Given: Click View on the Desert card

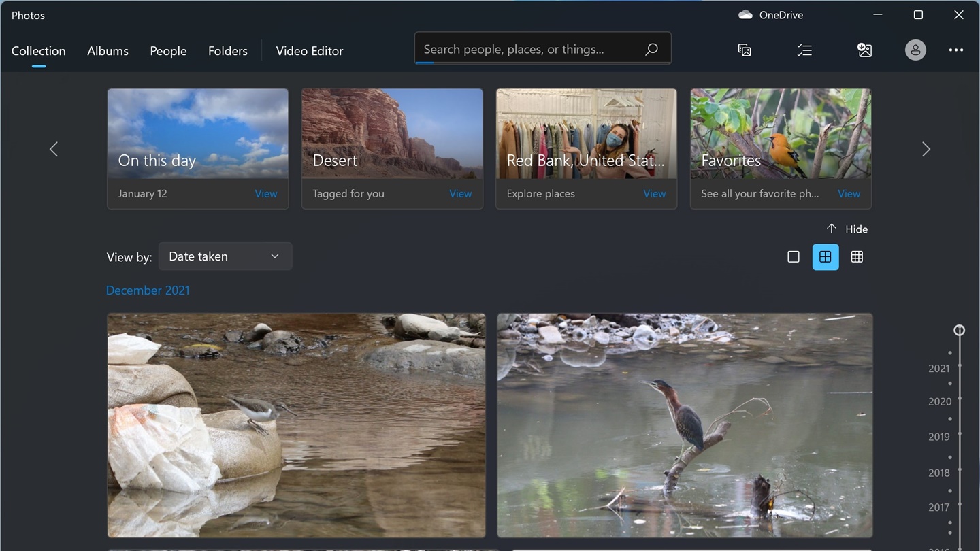Looking at the screenshot, I should coord(460,194).
